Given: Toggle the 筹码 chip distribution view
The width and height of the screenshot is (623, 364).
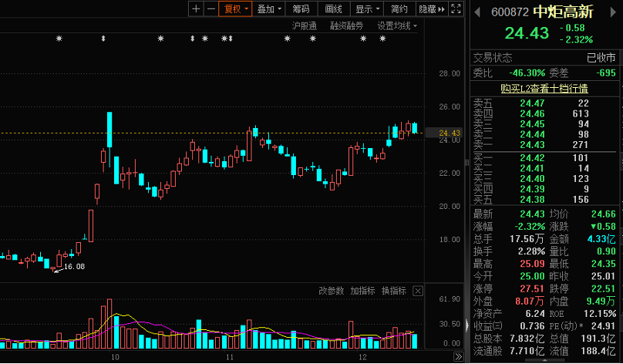Looking at the screenshot, I should 301,9.
